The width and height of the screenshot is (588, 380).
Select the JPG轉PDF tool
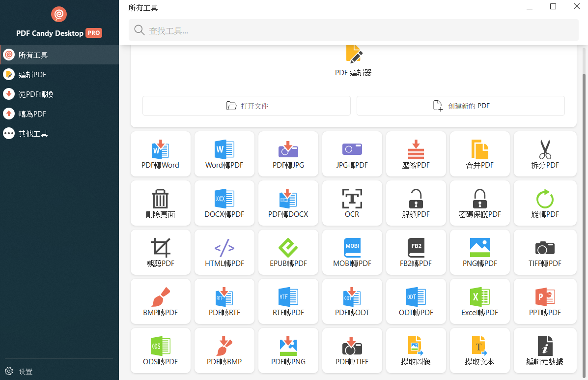[352, 154]
